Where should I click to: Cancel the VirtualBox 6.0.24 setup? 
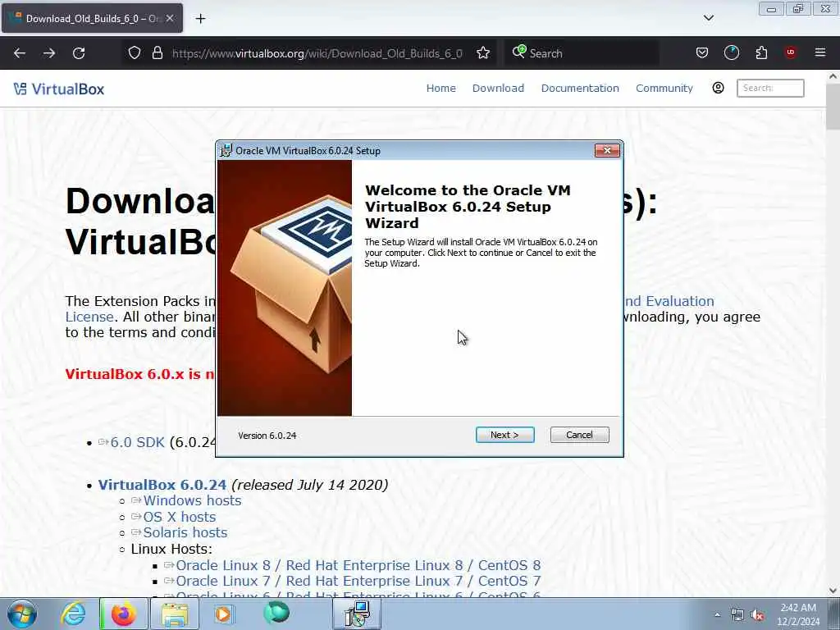pos(580,435)
